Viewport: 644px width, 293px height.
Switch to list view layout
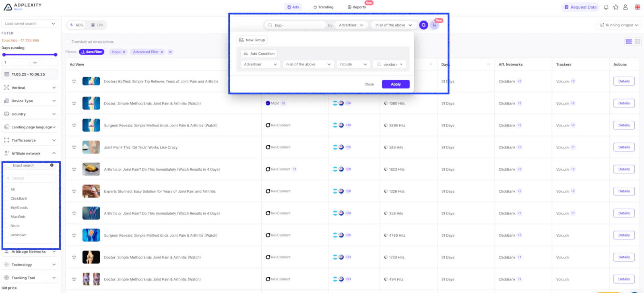click(629, 41)
